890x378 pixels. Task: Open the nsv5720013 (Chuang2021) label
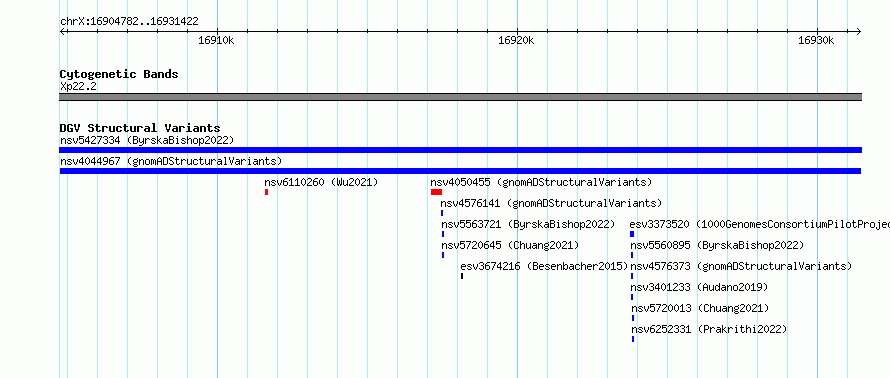(x=700, y=308)
